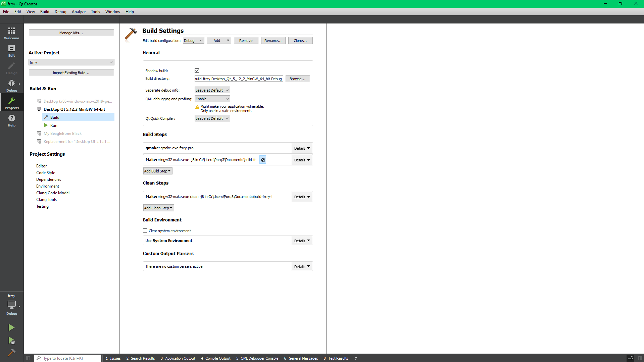Open Environment project settings
Image resolution: width=644 pixels, height=362 pixels.
tap(48, 186)
